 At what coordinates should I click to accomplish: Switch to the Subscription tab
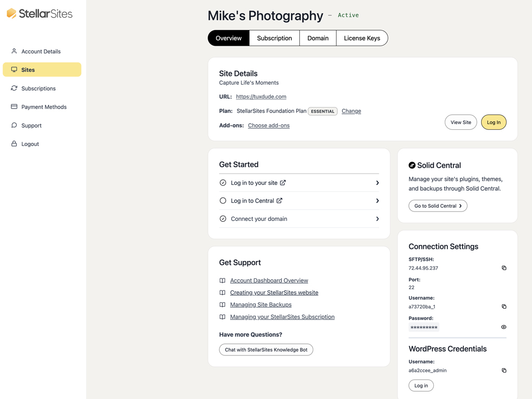[274, 38]
